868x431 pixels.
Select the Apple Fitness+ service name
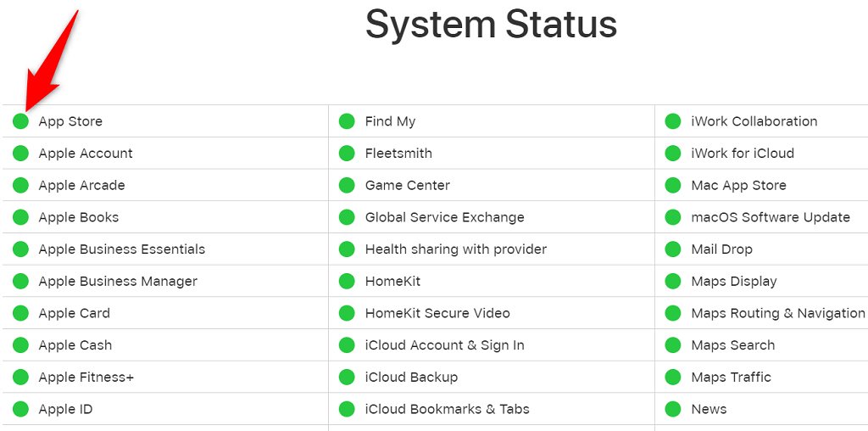(x=86, y=378)
